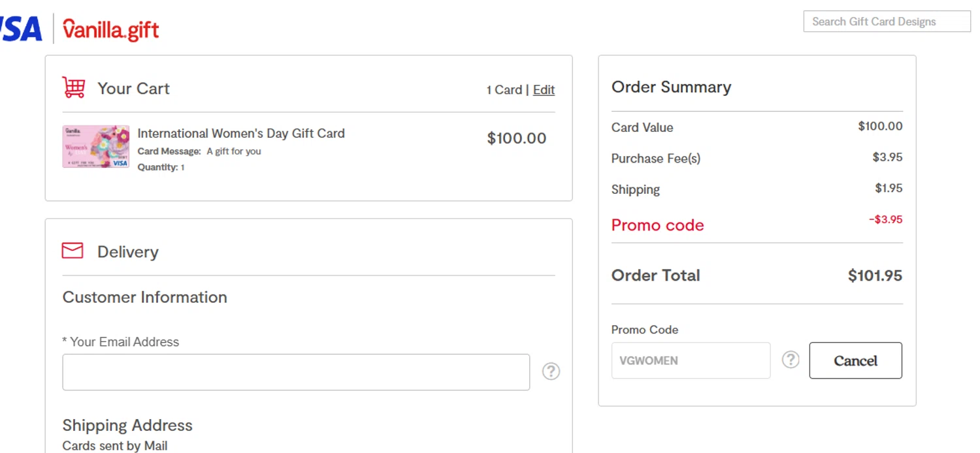Screen dimensions: 980x453
Task: Click the Visa logo in header
Action: click(21, 29)
